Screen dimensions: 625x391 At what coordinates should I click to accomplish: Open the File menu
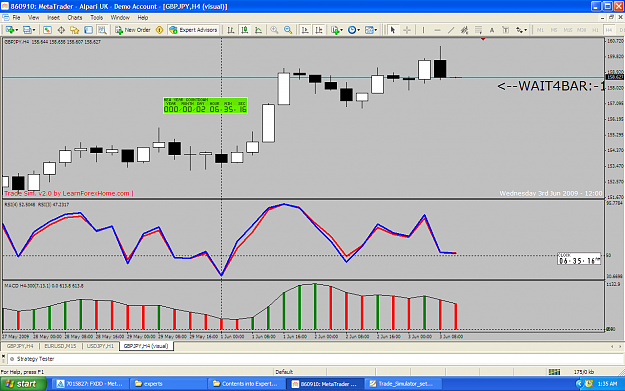click(x=16, y=18)
